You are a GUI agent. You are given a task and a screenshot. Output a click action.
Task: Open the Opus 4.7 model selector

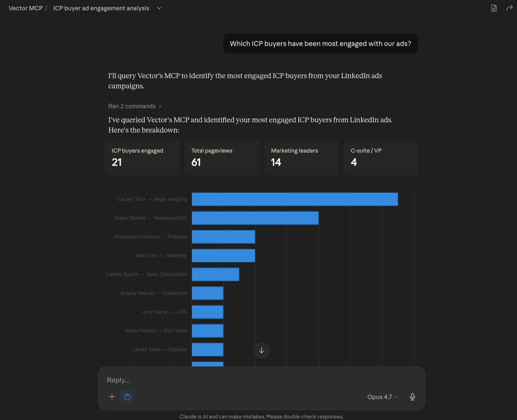[x=383, y=397]
